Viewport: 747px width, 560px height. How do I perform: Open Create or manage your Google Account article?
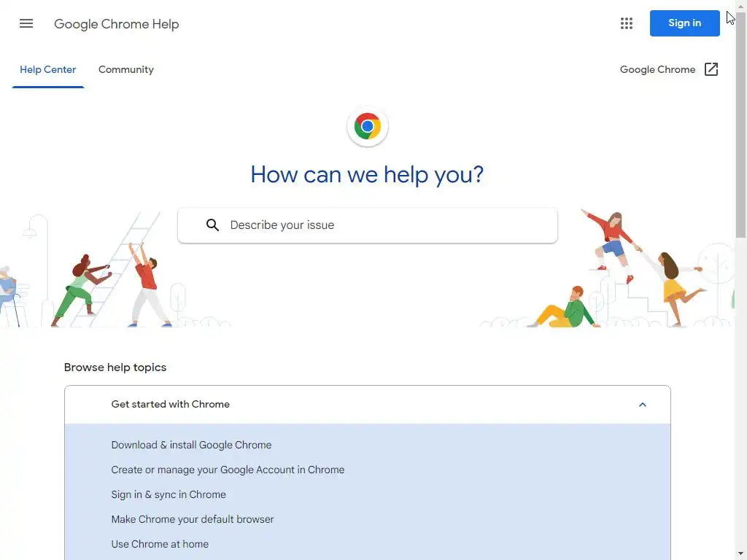[228, 470]
